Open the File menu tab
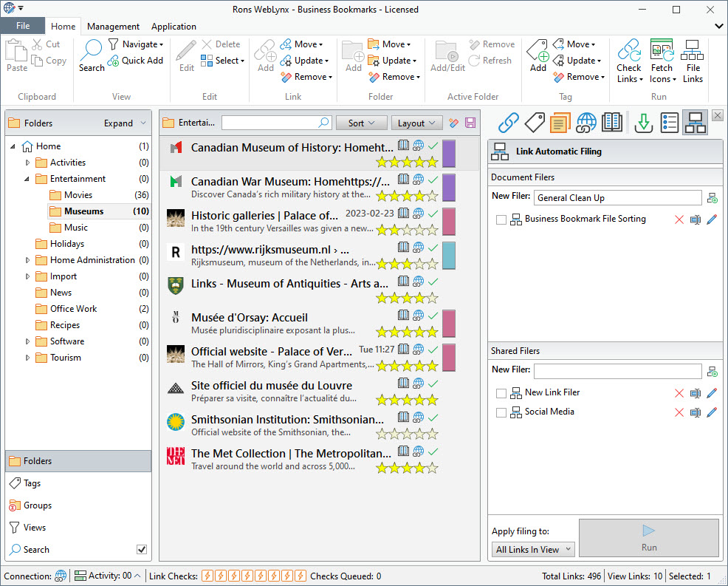Image resolution: width=728 pixels, height=586 pixels. point(23,26)
